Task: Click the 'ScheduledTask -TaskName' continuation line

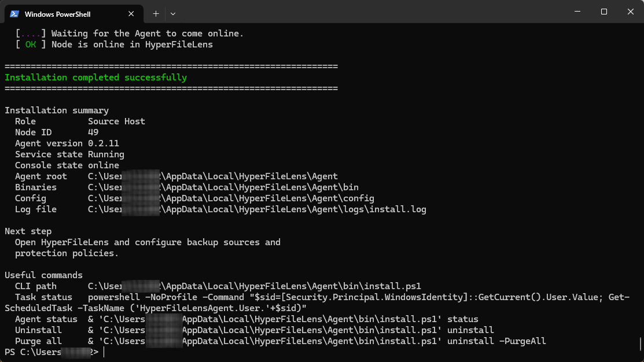Action: pos(156,308)
